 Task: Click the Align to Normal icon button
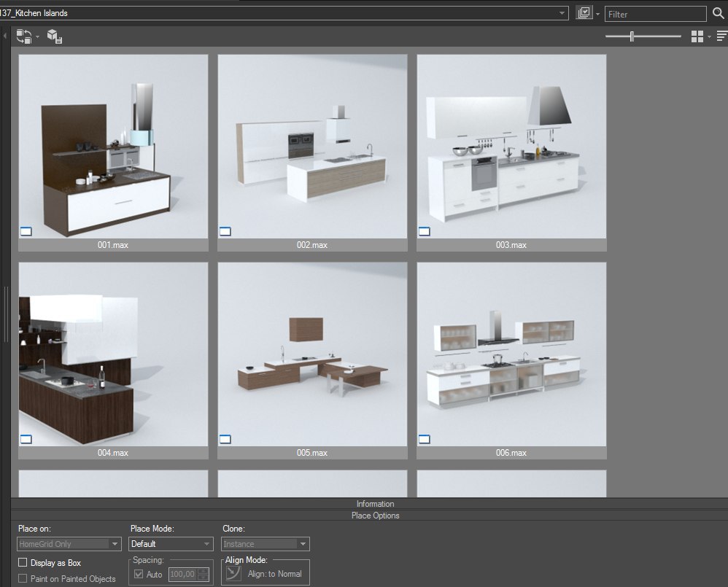233,574
